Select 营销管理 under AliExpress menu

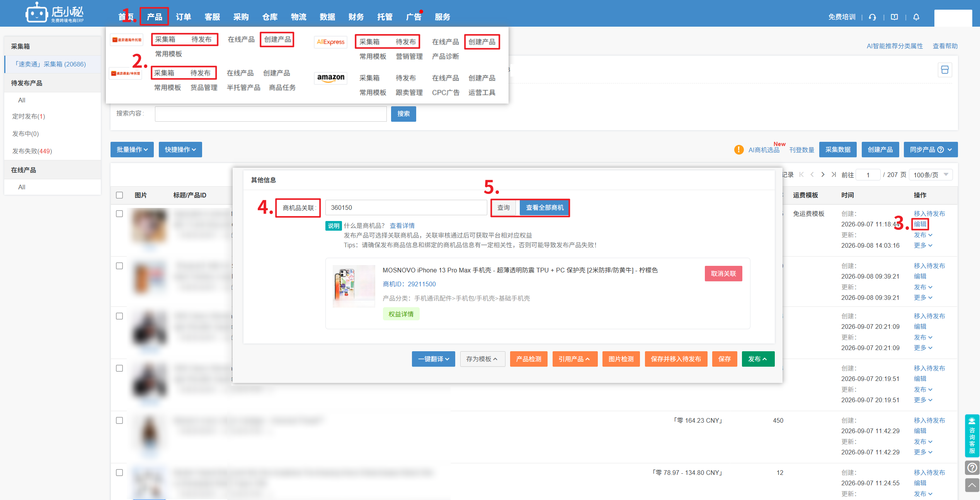click(409, 56)
